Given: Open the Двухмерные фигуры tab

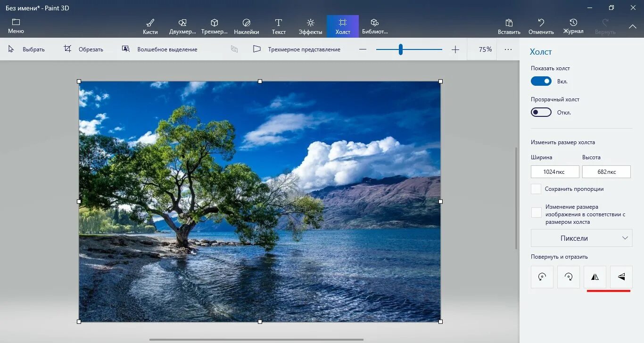Looking at the screenshot, I should coord(182,26).
